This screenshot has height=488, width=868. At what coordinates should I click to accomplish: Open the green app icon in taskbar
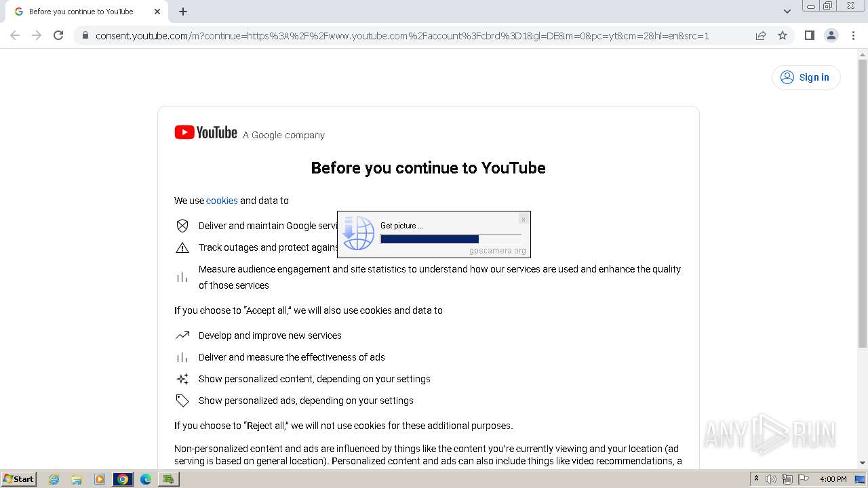pos(169,479)
